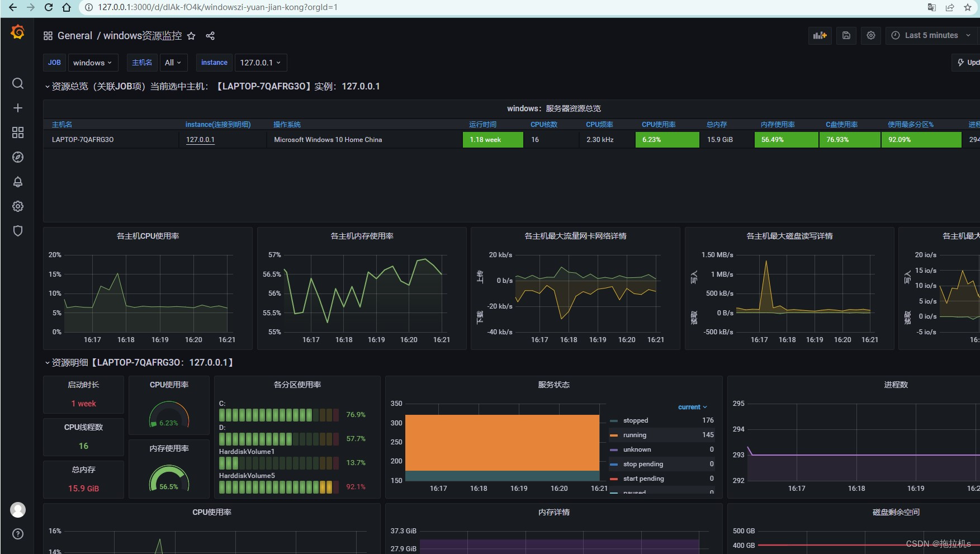
Task: Open the 127.0.0.1 instance link in table
Action: pos(200,140)
